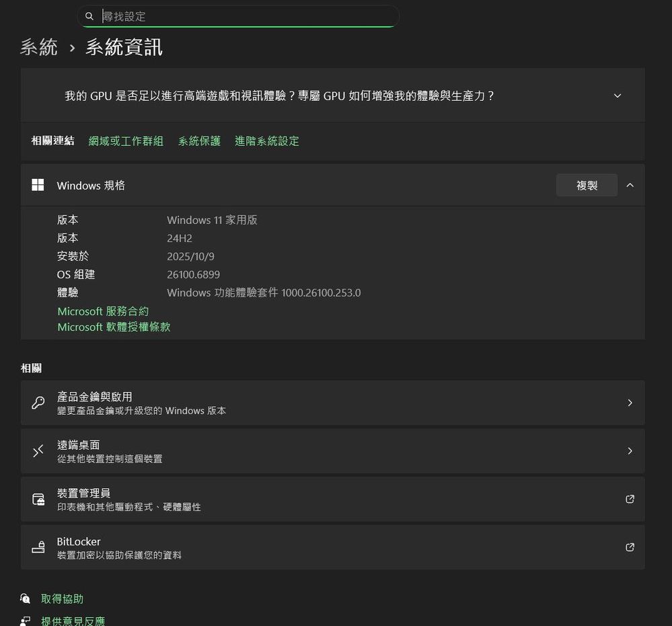Open the 網域或工作群組 link

[x=126, y=141]
